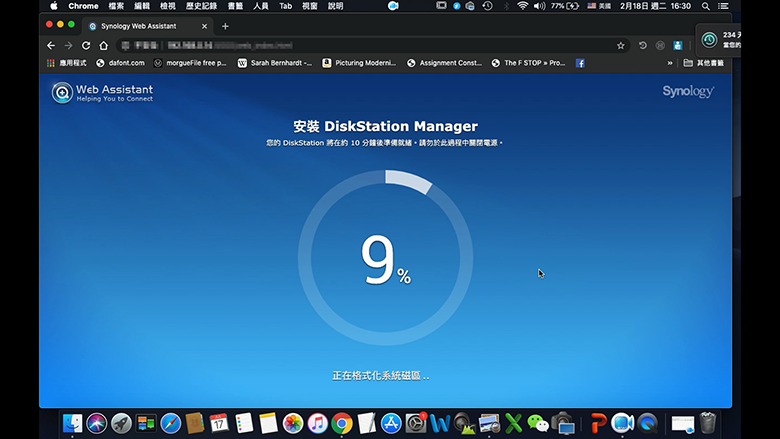
Task: Open System Preferences with badge in dock
Action: [415, 423]
